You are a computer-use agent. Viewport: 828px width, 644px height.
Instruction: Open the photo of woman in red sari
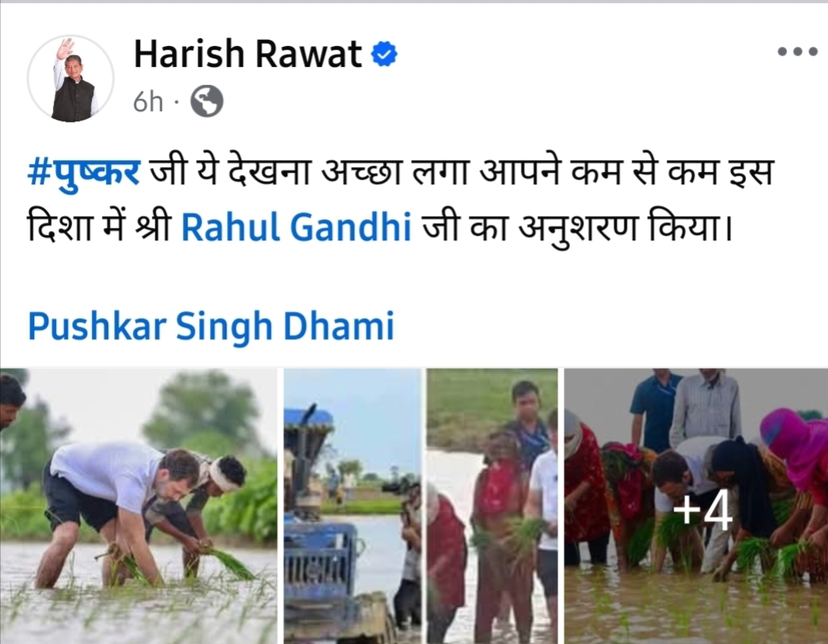click(492, 506)
